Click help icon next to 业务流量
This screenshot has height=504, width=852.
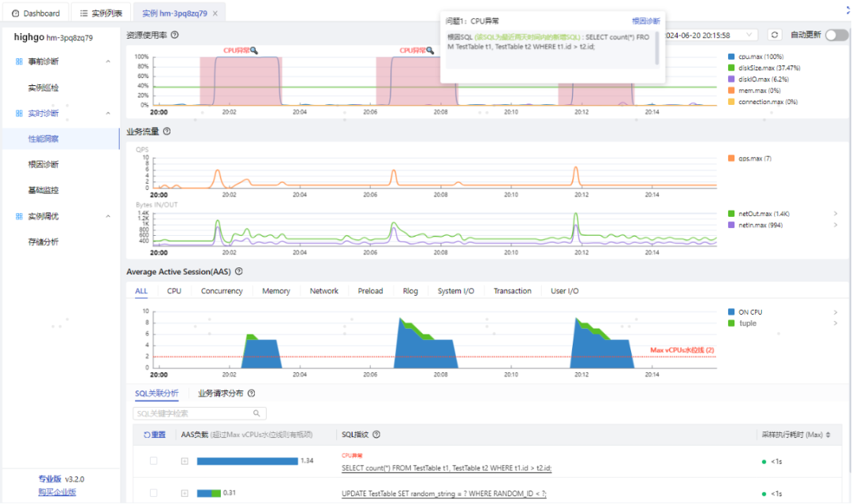(166, 132)
